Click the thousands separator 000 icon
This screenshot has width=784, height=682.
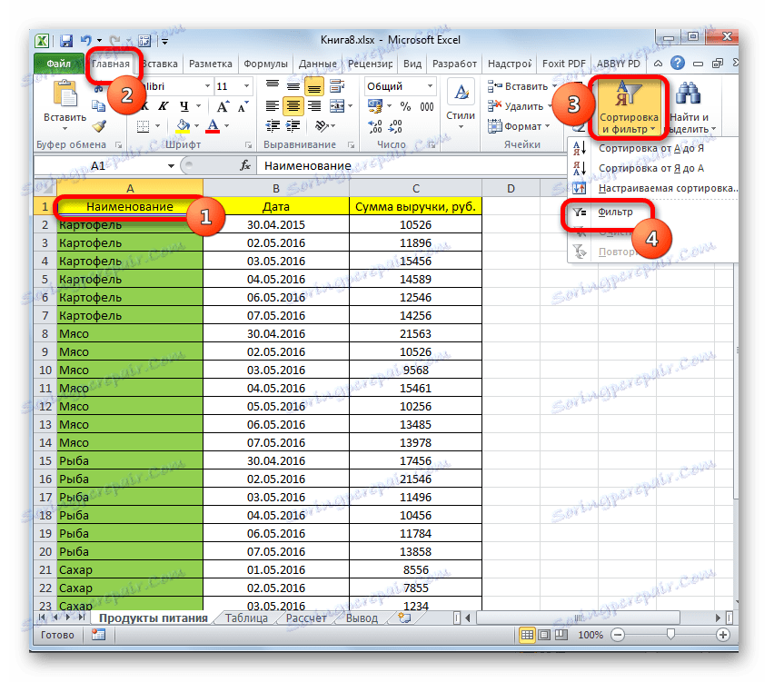coord(426,106)
